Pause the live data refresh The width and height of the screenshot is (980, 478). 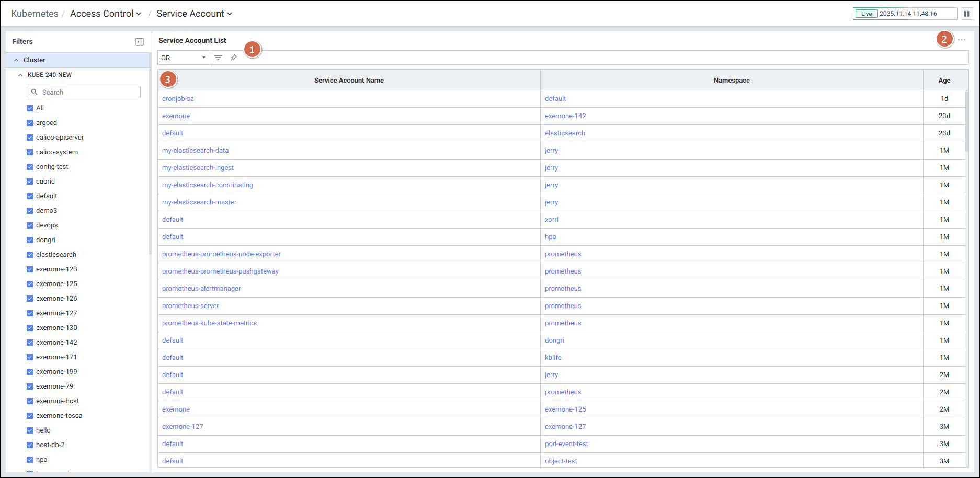coord(966,14)
